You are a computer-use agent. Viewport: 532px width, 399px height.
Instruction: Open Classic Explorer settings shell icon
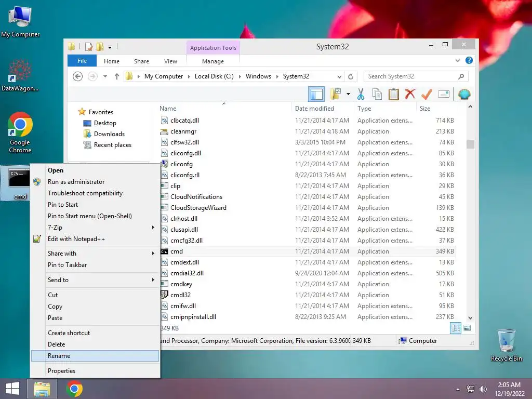(x=464, y=94)
